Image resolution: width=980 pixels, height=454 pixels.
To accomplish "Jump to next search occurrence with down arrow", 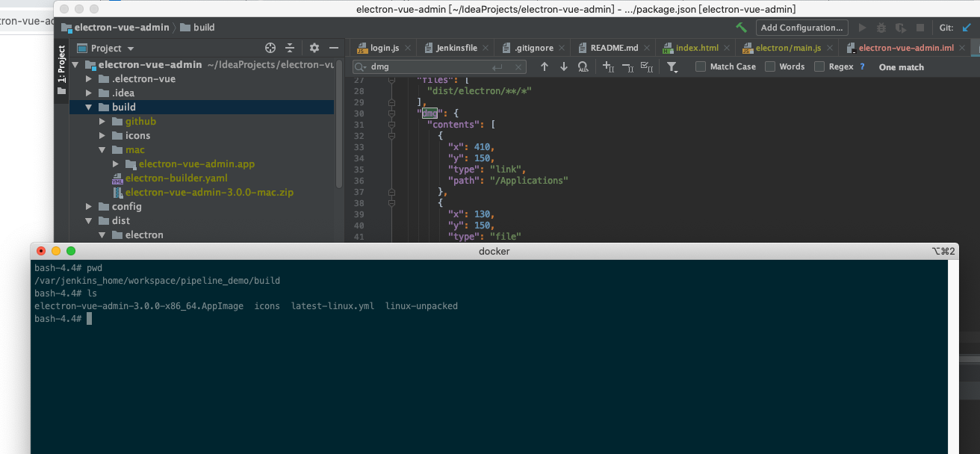I will click(563, 67).
